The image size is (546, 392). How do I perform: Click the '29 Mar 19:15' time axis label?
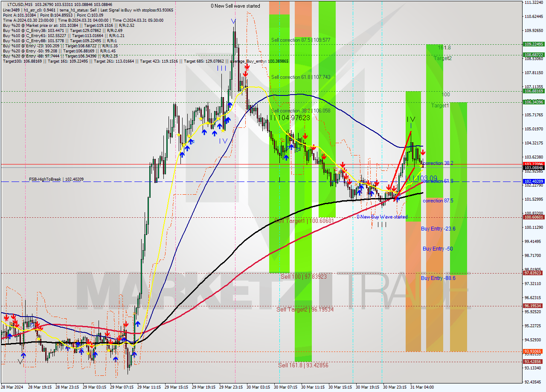pos(203,387)
